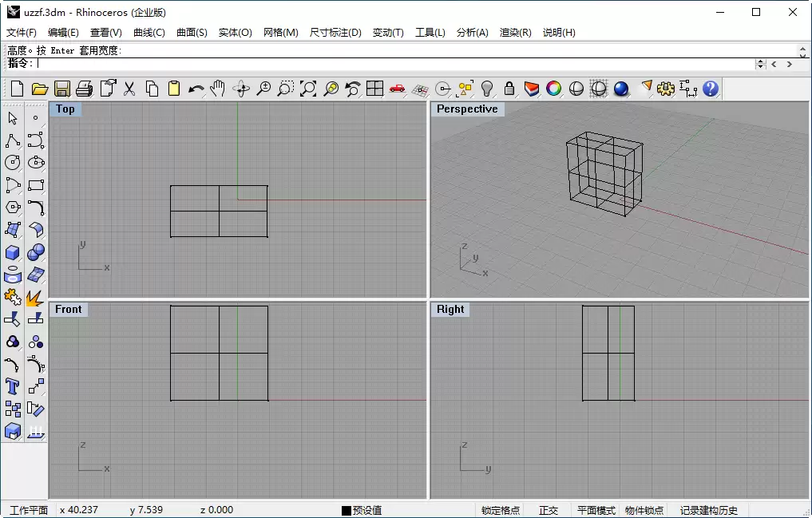The height and width of the screenshot is (518, 812).
Task: Click the Front viewport title
Action: click(69, 310)
